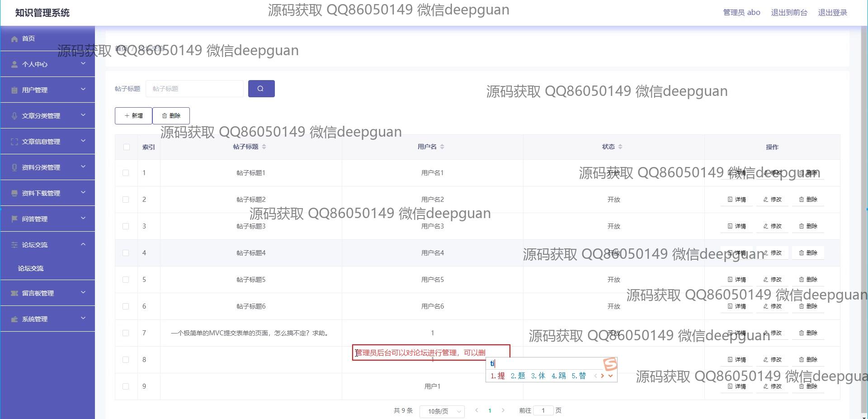This screenshot has height=419, width=868.
Task: Check the box for row 1 帖子标题1
Action: pos(126,173)
